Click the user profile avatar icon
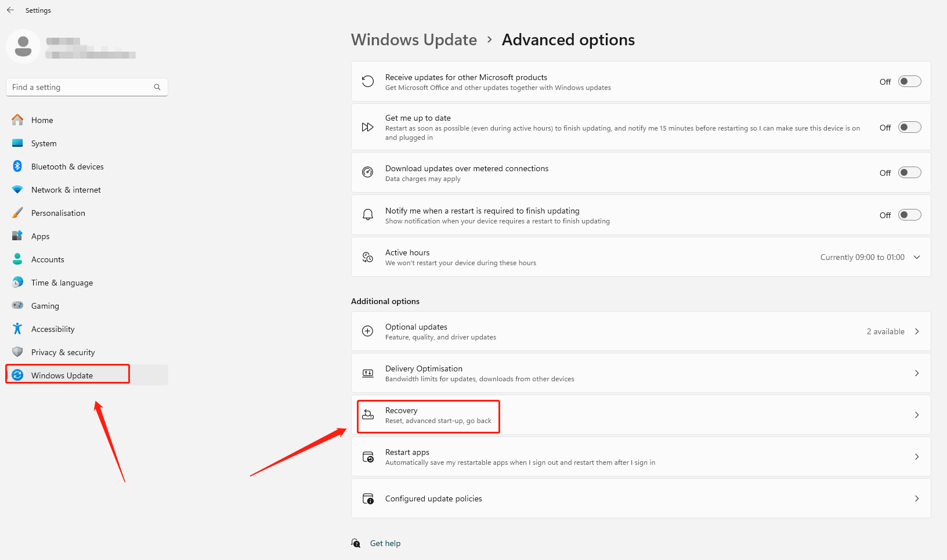This screenshot has height=560, width=947. pyautogui.click(x=23, y=46)
